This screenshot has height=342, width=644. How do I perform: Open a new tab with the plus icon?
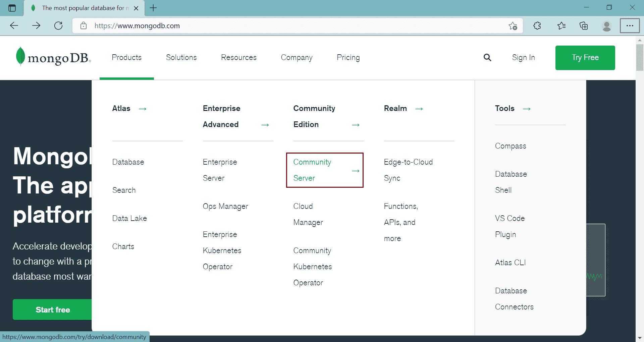coord(153,8)
